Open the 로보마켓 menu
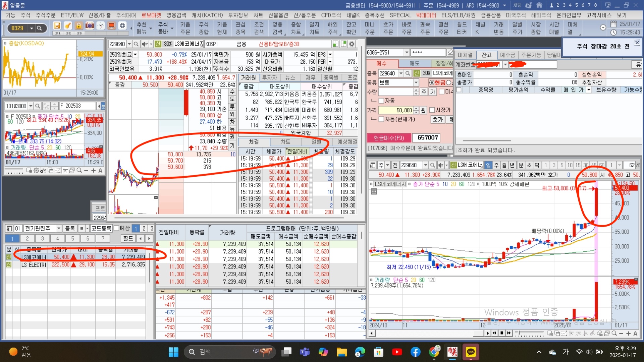This screenshot has width=644, height=362. point(151,15)
